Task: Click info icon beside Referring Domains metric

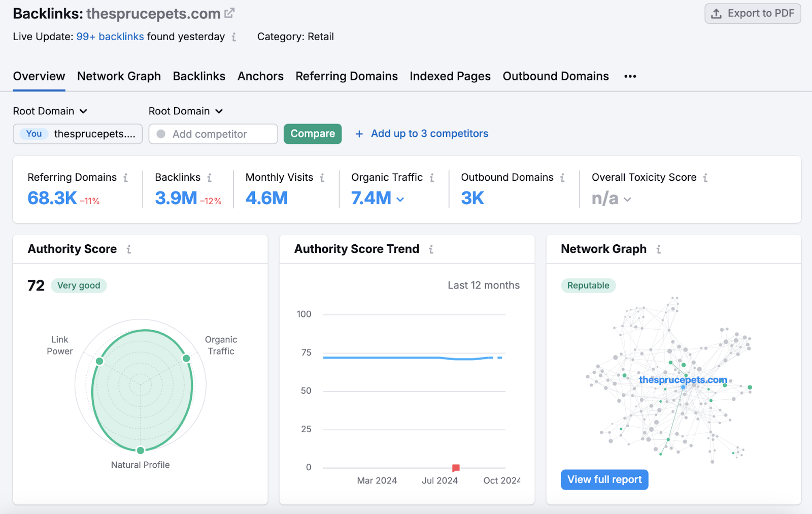Action: pos(125,178)
